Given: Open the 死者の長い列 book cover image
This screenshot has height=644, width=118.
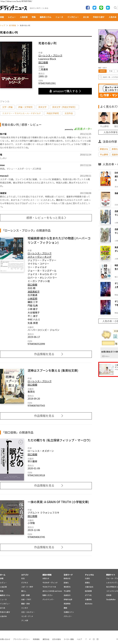Looking at the screenshot, I should [16, 65].
